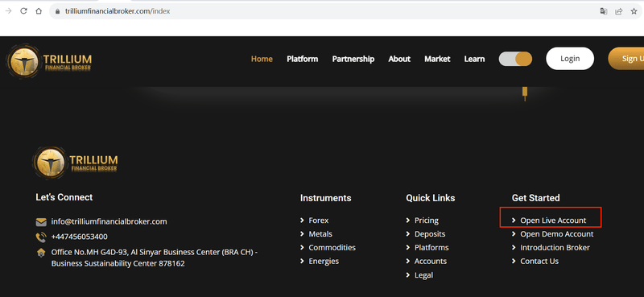Toggle the dark/light theme switch
The width and height of the screenshot is (644, 297).
click(x=515, y=59)
